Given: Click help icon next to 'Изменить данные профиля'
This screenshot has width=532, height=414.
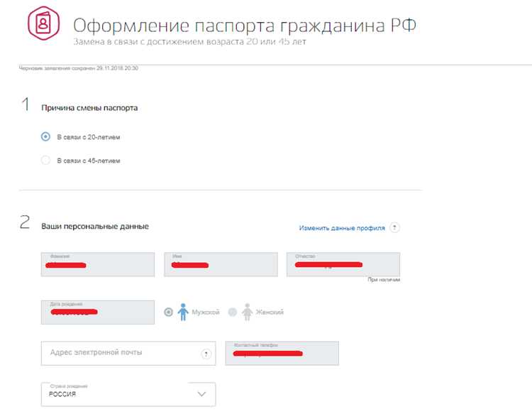Looking at the screenshot, I should tap(394, 227).
